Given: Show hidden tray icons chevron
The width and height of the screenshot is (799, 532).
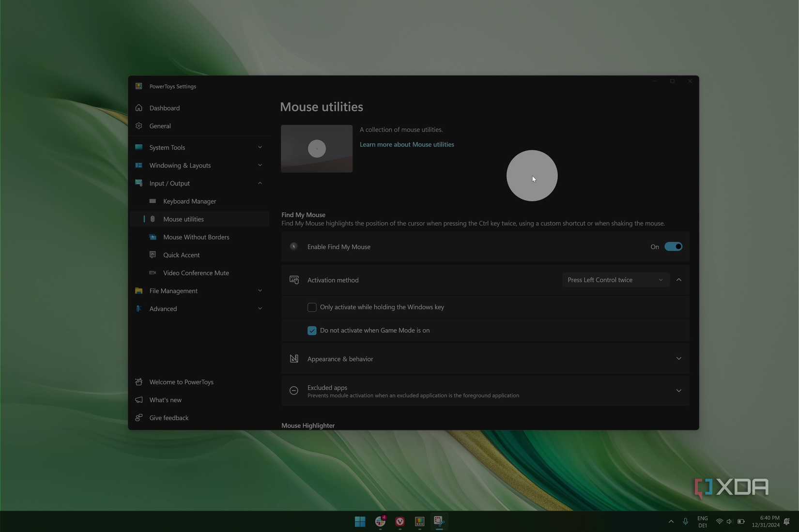Looking at the screenshot, I should [x=671, y=521].
